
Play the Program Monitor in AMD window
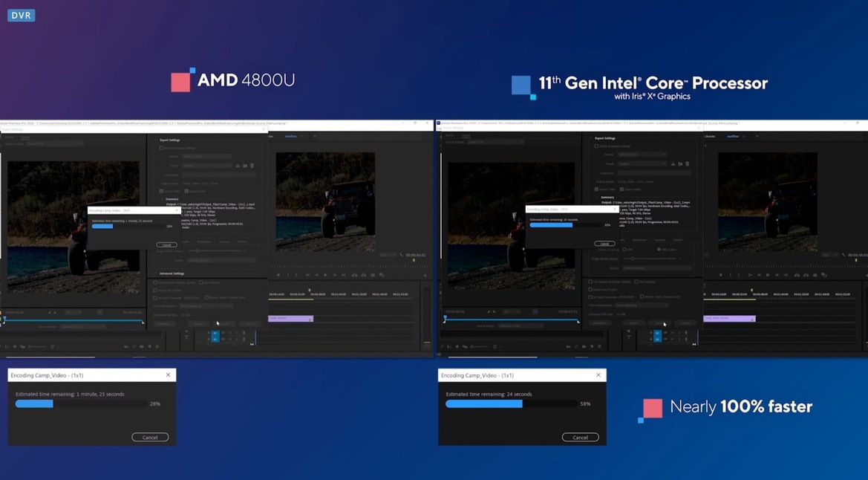click(325, 275)
